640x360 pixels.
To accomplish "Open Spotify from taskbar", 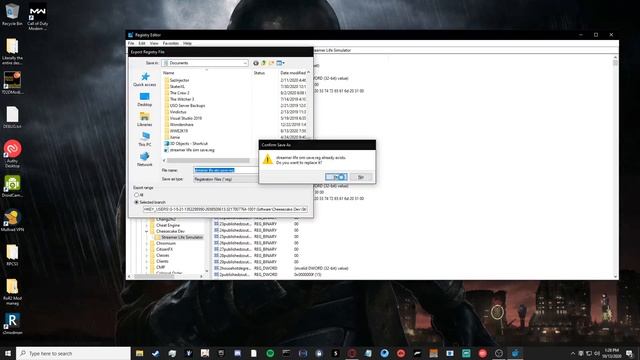I will (x=270, y=353).
